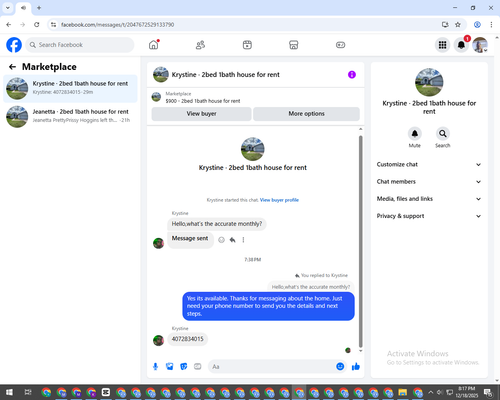
Task: Open the Chrome profile icon
Action: 477,25
